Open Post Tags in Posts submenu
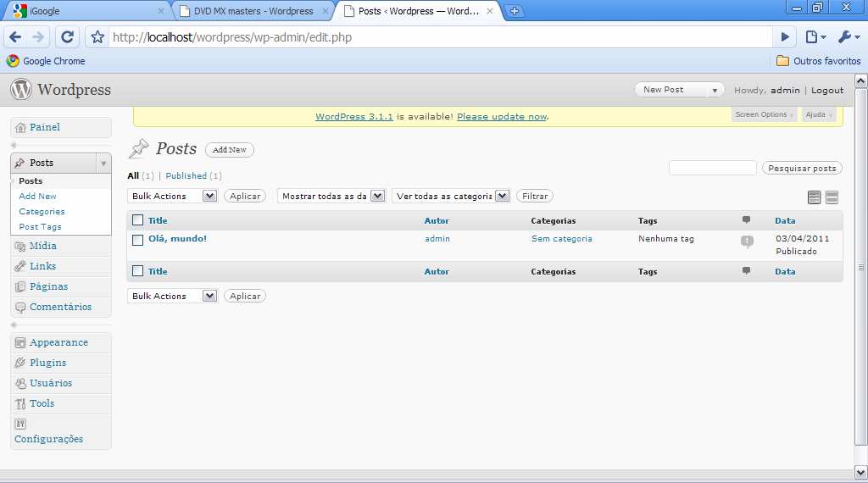 (40, 227)
